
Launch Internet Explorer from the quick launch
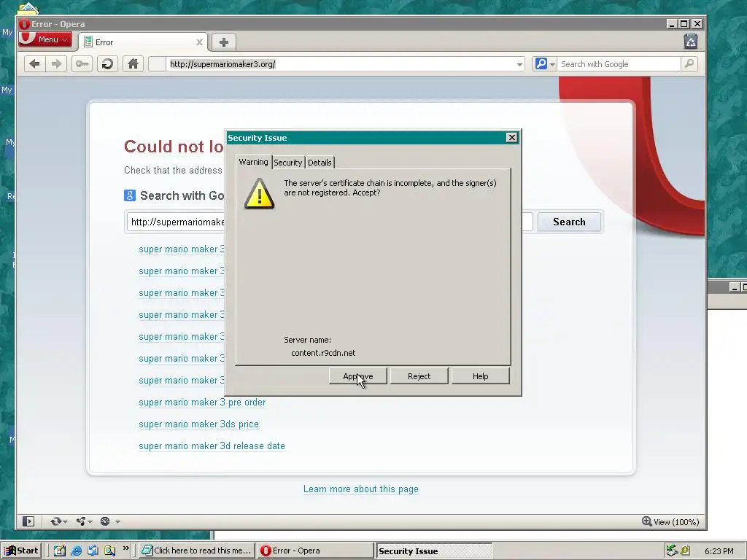coord(76,551)
